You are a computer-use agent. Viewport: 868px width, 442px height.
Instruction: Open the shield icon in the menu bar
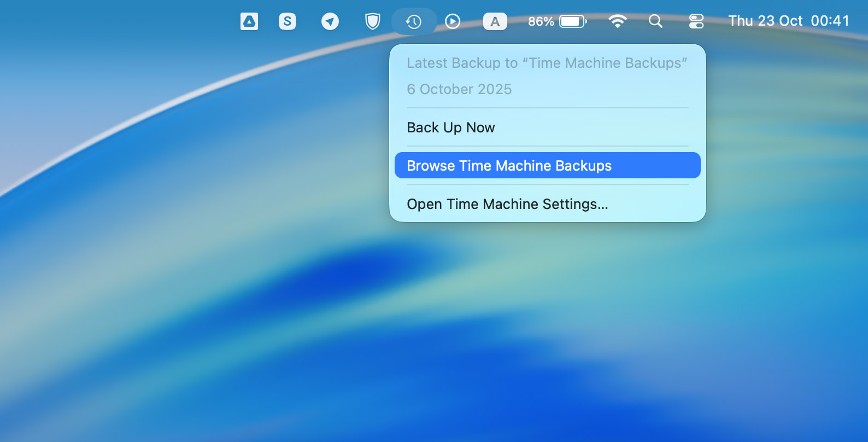pyautogui.click(x=372, y=21)
